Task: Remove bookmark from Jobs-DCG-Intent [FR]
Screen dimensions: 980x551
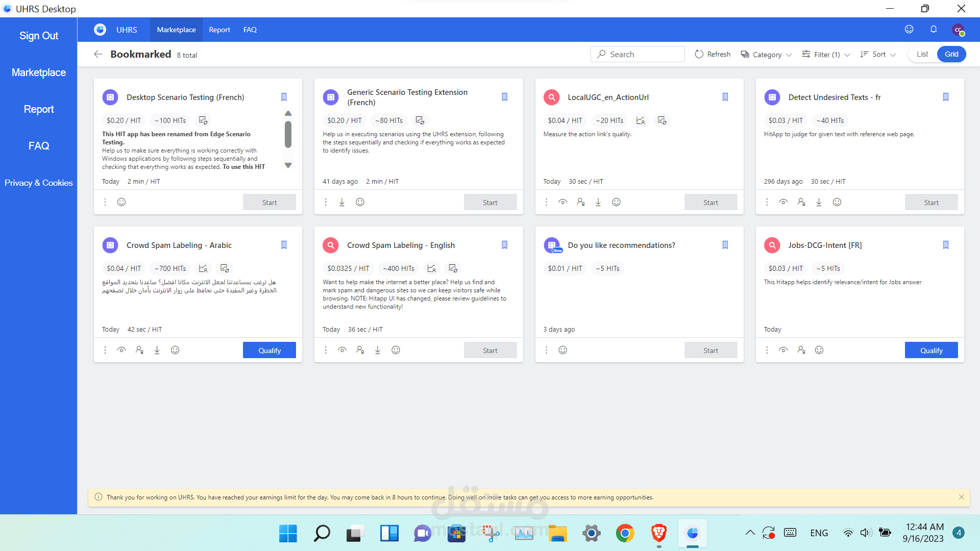Action: [x=946, y=245]
